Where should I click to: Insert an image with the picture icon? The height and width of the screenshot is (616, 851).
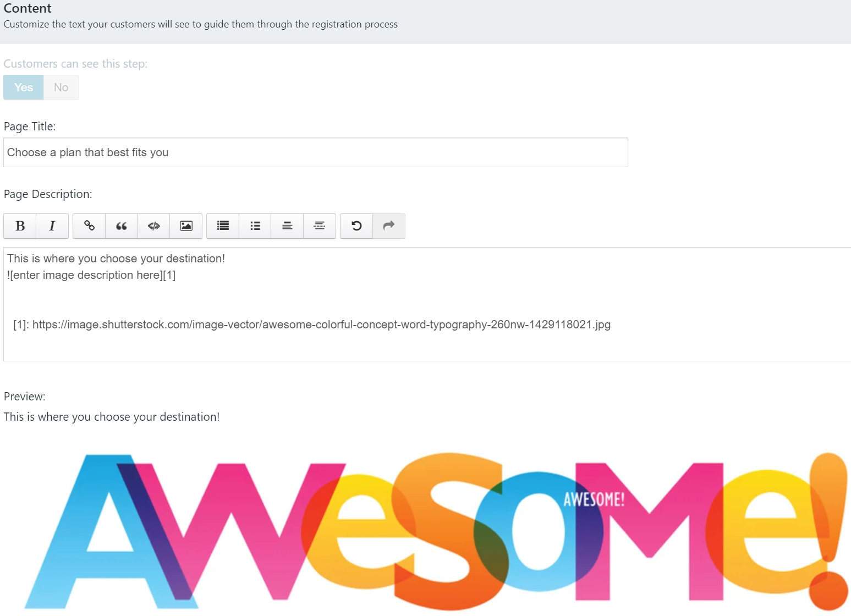coord(186,226)
